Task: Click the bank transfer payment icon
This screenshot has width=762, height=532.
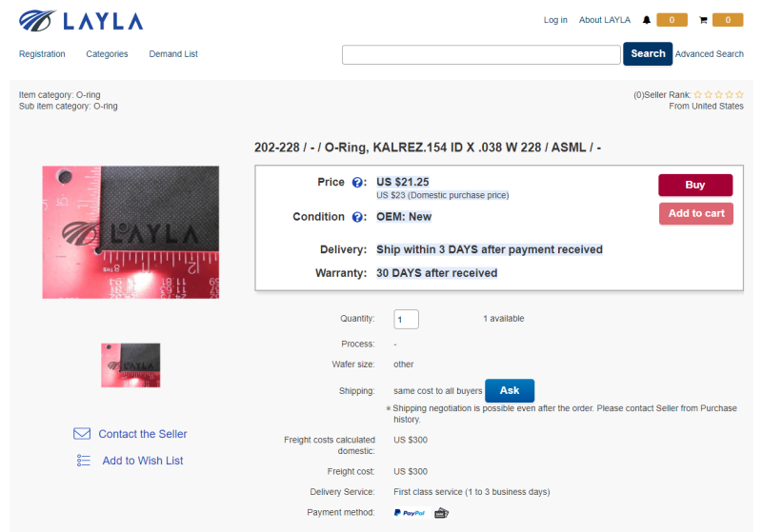Action: point(441,513)
